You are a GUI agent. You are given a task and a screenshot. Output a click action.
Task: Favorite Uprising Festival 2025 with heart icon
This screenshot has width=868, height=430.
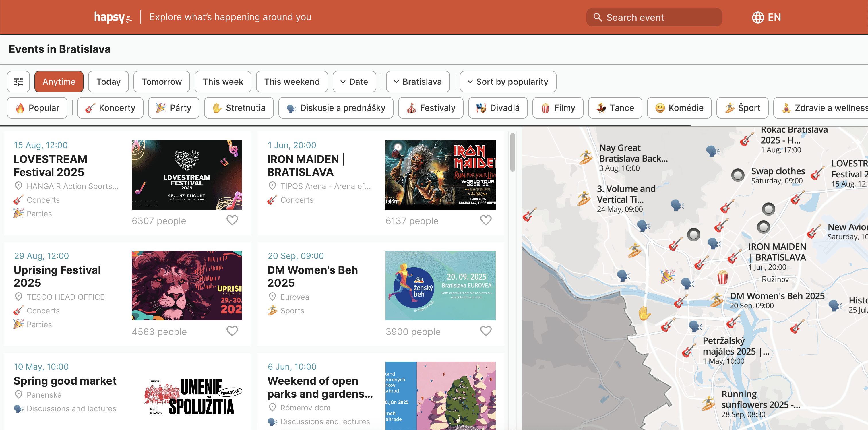coord(232,331)
